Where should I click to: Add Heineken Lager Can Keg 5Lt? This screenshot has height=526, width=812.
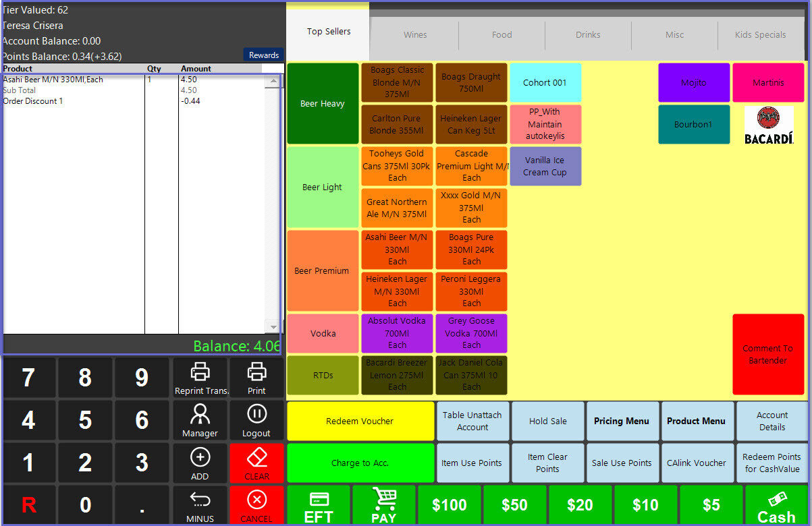tap(471, 124)
